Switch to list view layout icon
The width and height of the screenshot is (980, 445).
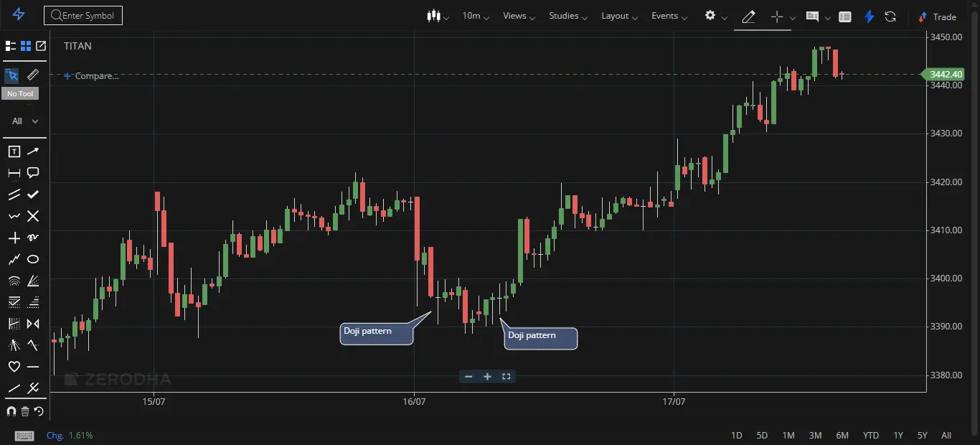[10, 46]
